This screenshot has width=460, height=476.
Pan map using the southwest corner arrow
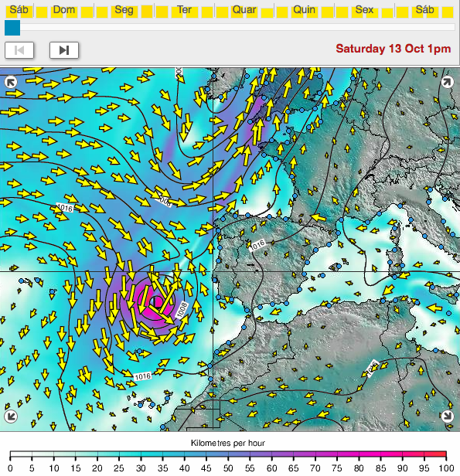(x=11, y=416)
